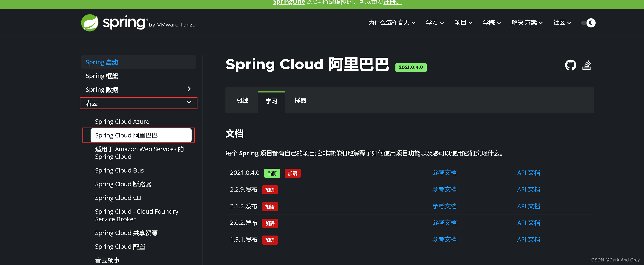Open 参考文档 for 2.2.9.发布
Screen dimensions: 644x265
pyautogui.click(x=444, y=190)
